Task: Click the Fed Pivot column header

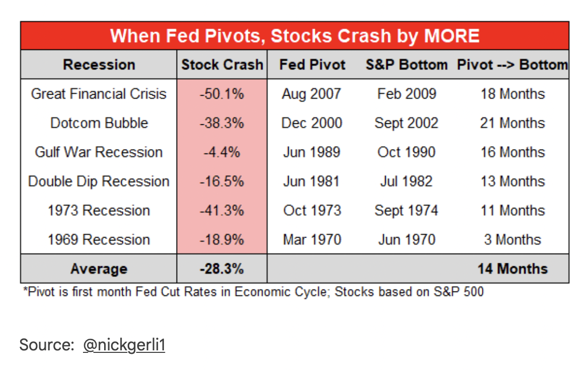Action: pyautogui.click(x=312, y=65)
